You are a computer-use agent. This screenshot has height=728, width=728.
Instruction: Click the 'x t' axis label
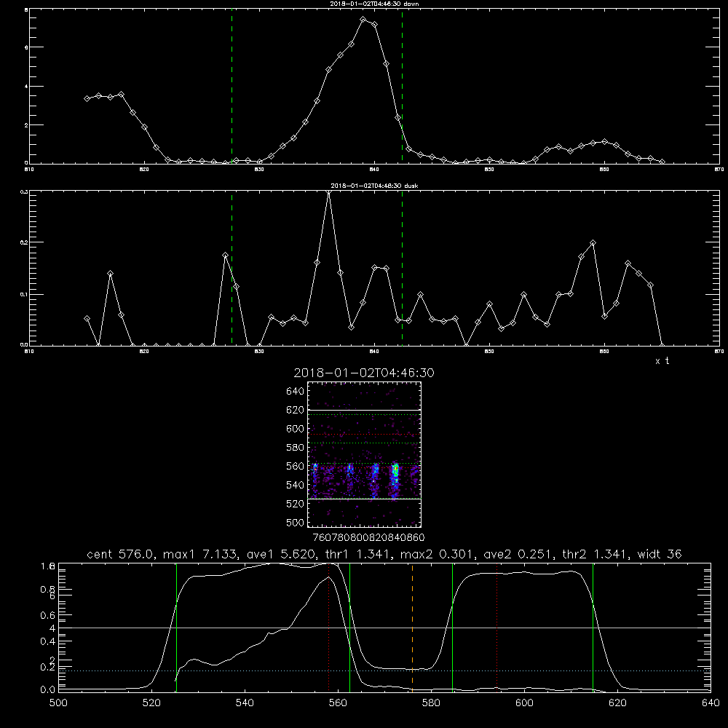point(662,361)
